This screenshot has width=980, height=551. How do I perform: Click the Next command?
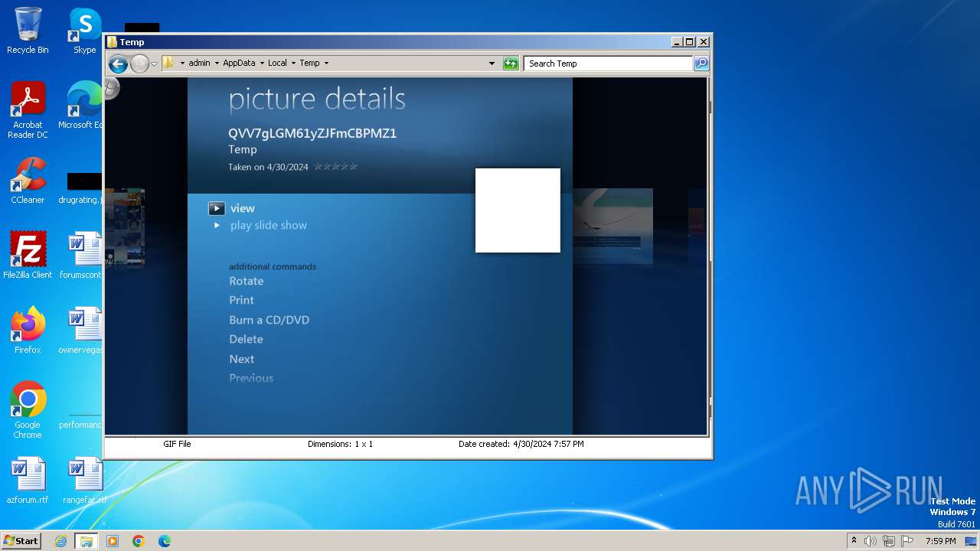pos(241,359)
